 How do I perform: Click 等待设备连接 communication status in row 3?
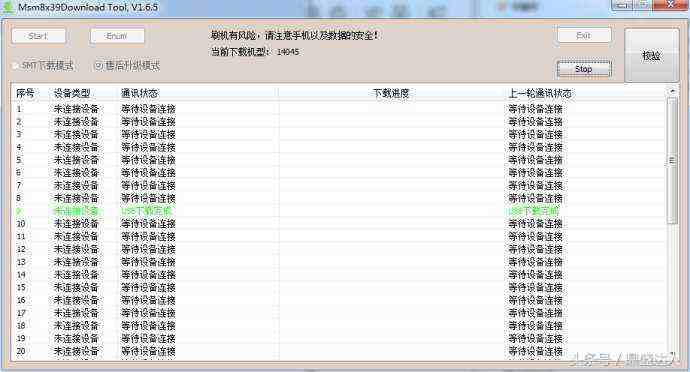pyautogui.click(x=148, y=134)
